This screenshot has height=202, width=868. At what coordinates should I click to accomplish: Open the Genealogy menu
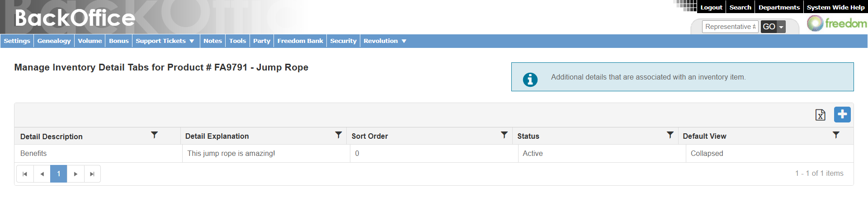pos(54,41)
